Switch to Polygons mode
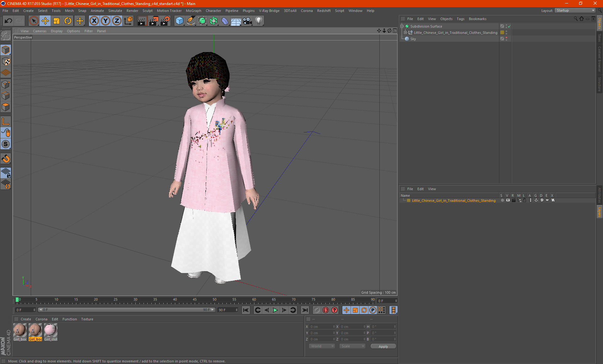 6,107
